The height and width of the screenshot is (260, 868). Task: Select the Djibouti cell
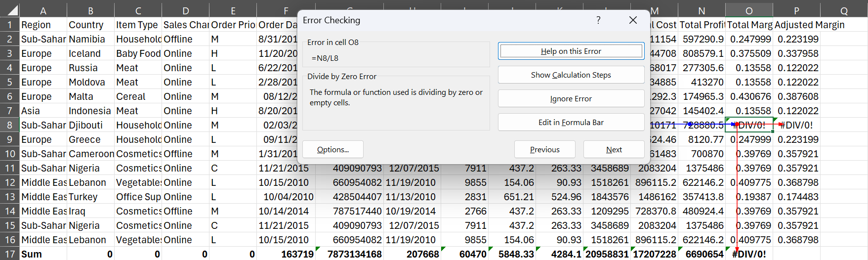(90, 125)
